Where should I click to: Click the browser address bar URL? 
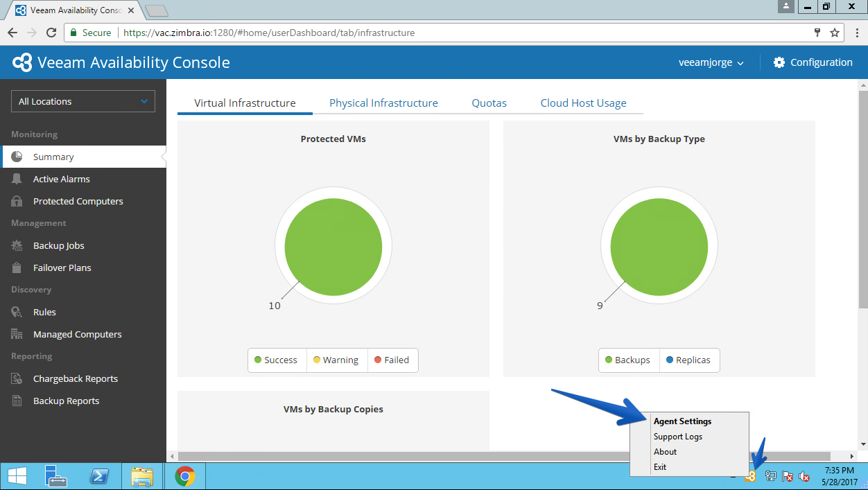coord(269,33)
